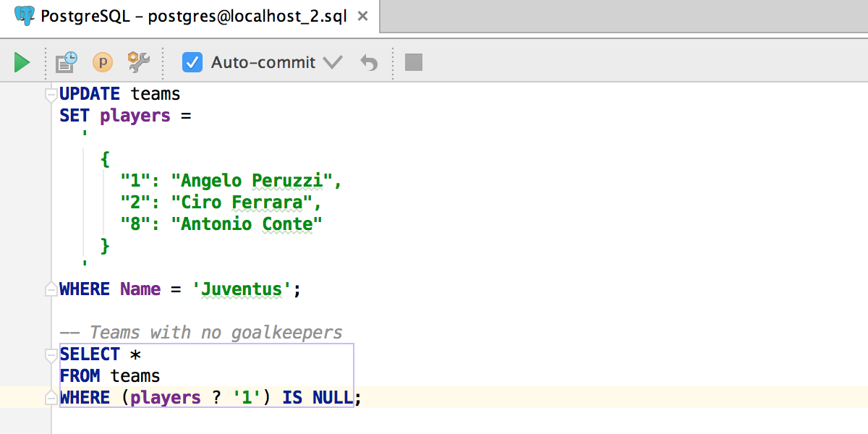Click the "Ciro Ferrara" string
868x434 pixels.
pyautogui.click(x=241, y=203)
